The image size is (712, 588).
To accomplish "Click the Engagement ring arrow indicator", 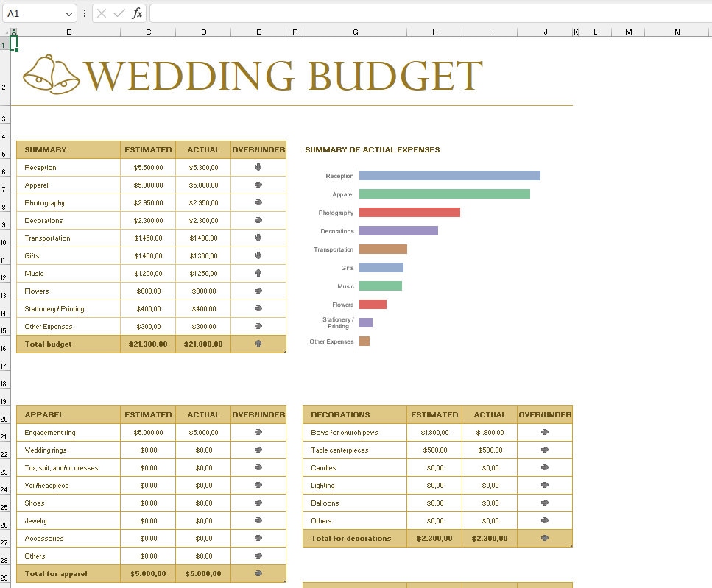I will click(x=258, y=432).
